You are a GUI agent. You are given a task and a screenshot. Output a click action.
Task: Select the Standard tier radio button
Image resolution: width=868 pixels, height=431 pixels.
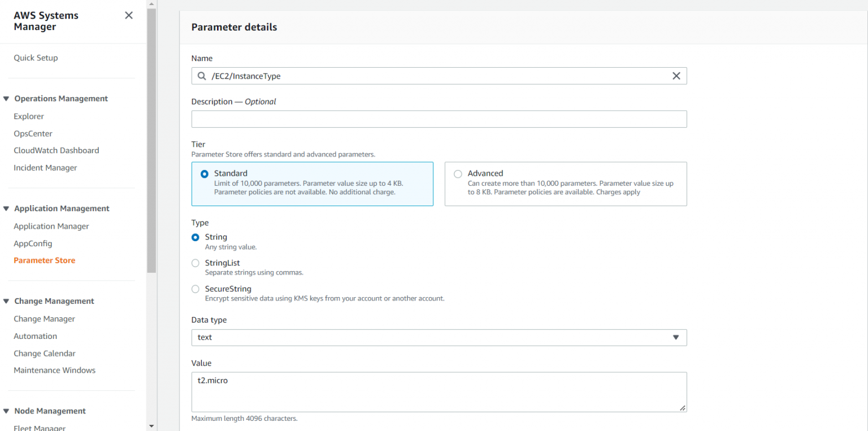205,174
